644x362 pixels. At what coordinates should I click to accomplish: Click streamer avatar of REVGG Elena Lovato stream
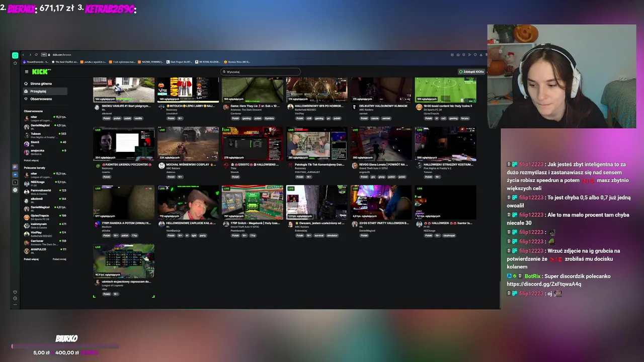click(355, 165)
